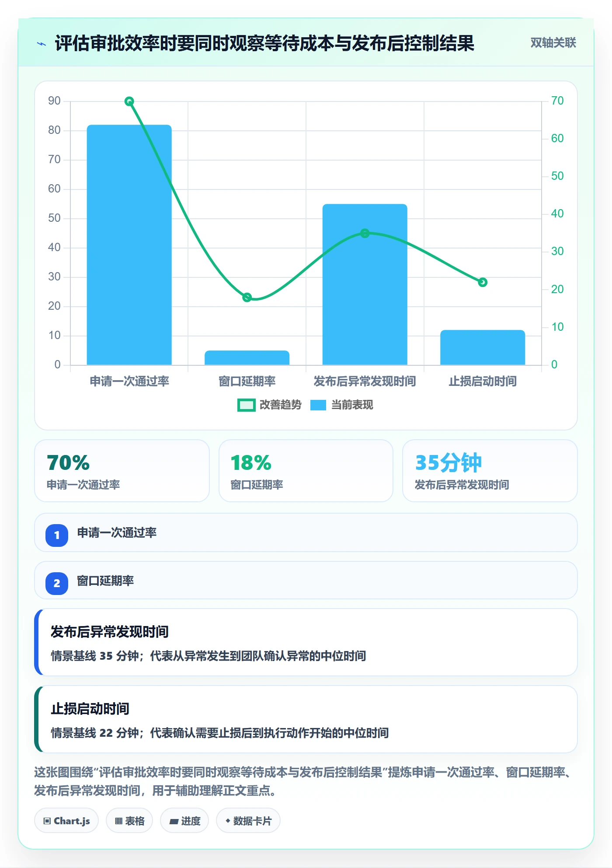The width and height of the screenshot is (612, 868).
Task: Select list row 窗口延期率
Action: (306, 581)
